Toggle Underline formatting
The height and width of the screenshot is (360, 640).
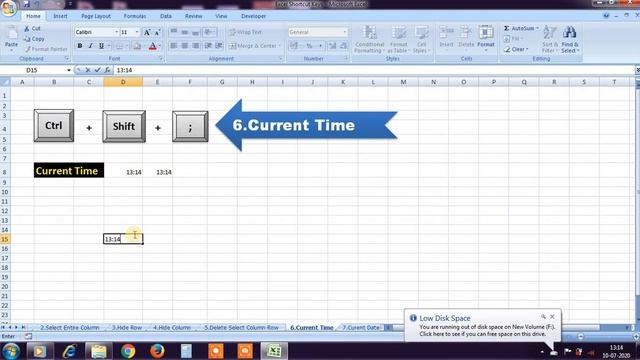click(x=101, y=46)
